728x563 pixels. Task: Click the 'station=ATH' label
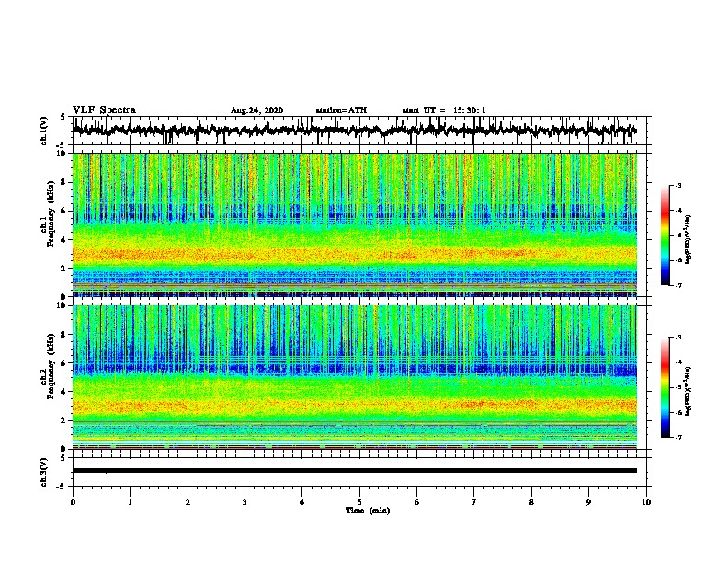341,110
